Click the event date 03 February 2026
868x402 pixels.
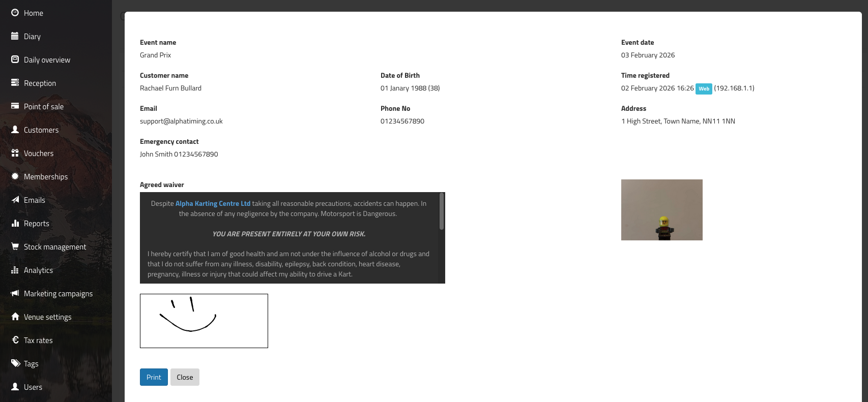[x=648, y=55]
